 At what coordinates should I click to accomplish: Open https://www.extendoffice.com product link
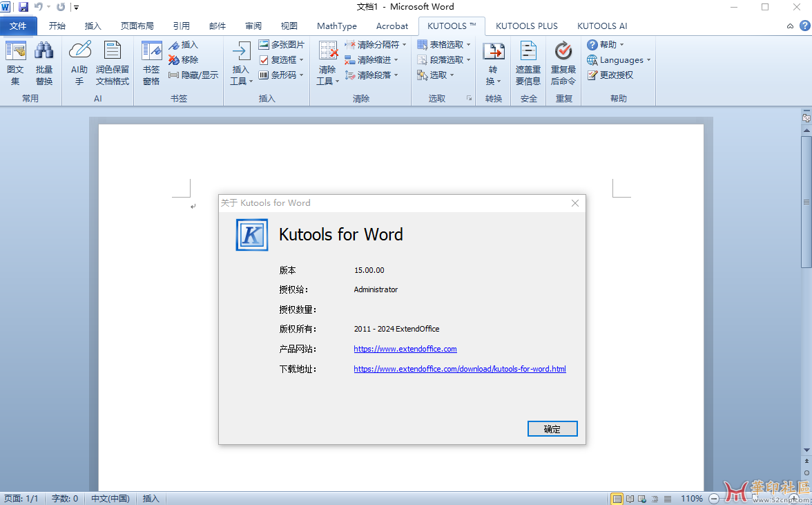pos(405,349)
